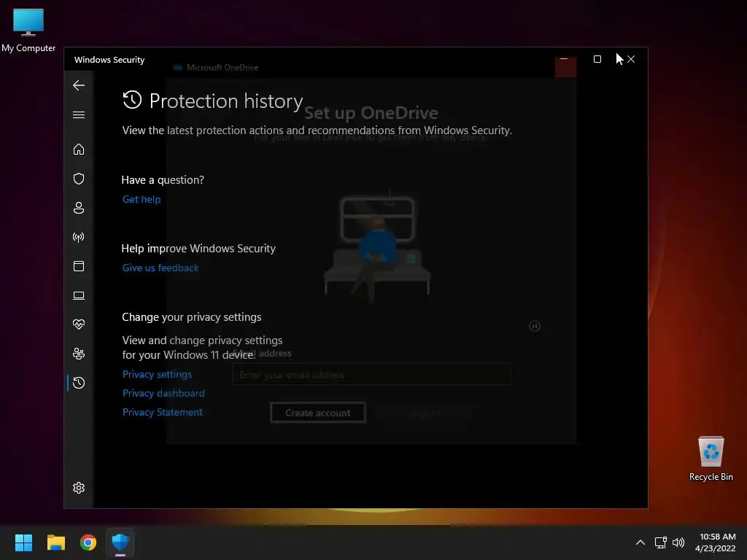Go back with the back arrow
The height and width of the screenshot is (560, 747).
[79, 85]
